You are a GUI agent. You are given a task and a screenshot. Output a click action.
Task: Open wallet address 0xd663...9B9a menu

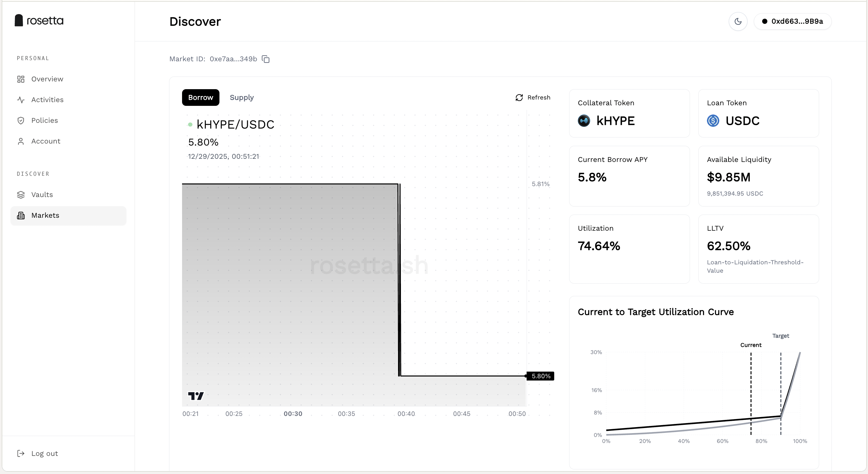pyautogui.click(x=793, y=22)
